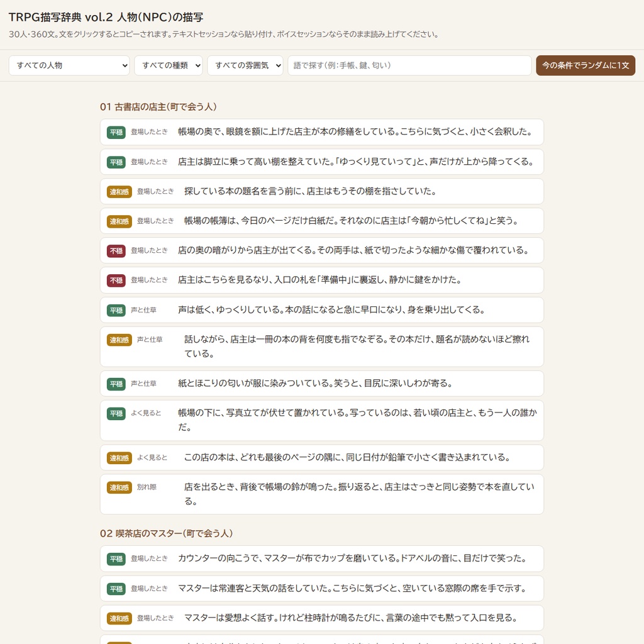Click 違和感 badge on 本の背を指でなぞる row

[x=119, y=340]
